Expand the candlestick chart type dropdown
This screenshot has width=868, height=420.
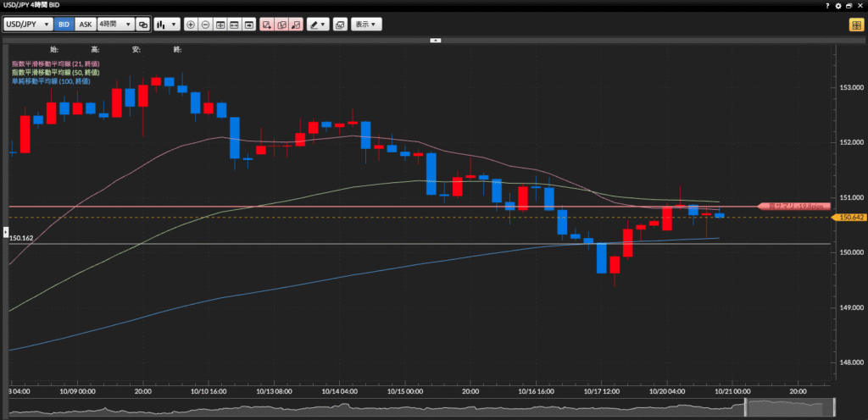click(x=168, y=25)
